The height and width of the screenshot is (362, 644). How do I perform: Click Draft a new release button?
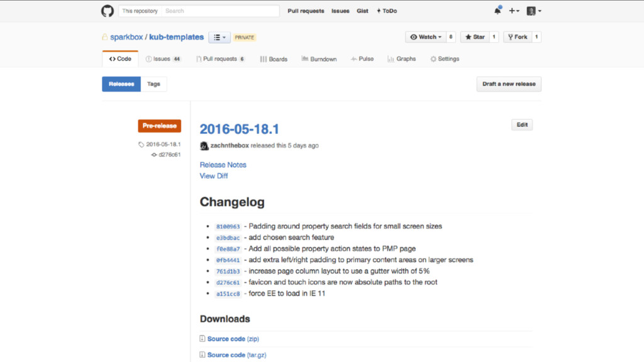coord(508,84)
